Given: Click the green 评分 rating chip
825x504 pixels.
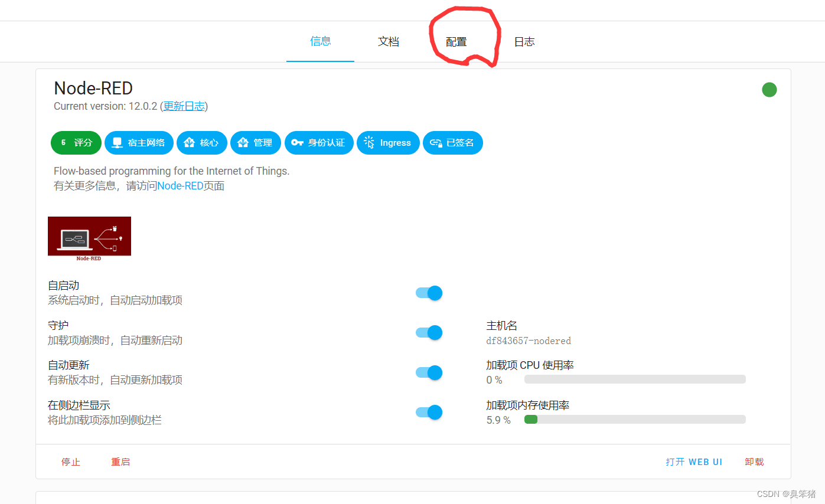Looking at the screenshot, I should pyautogui.click(x=76, y=143).
